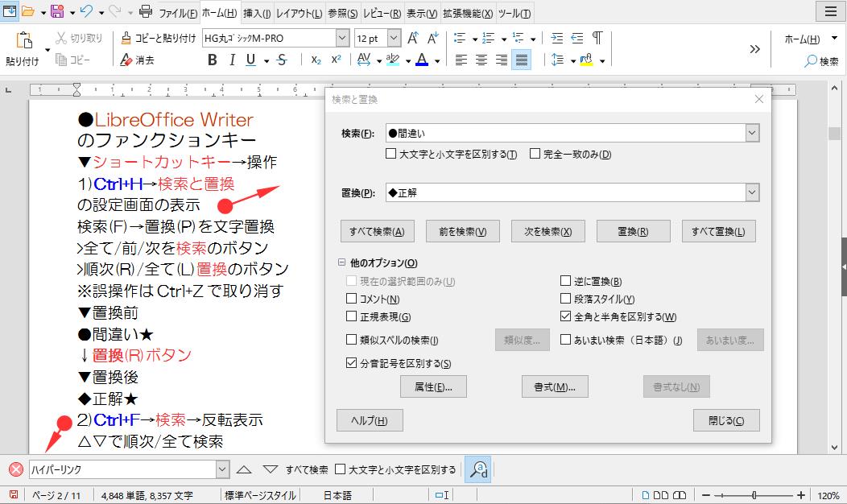Expand the 検索 field history dropdown
Viewport: 847px width, 504px height.
tap(752, 133)
